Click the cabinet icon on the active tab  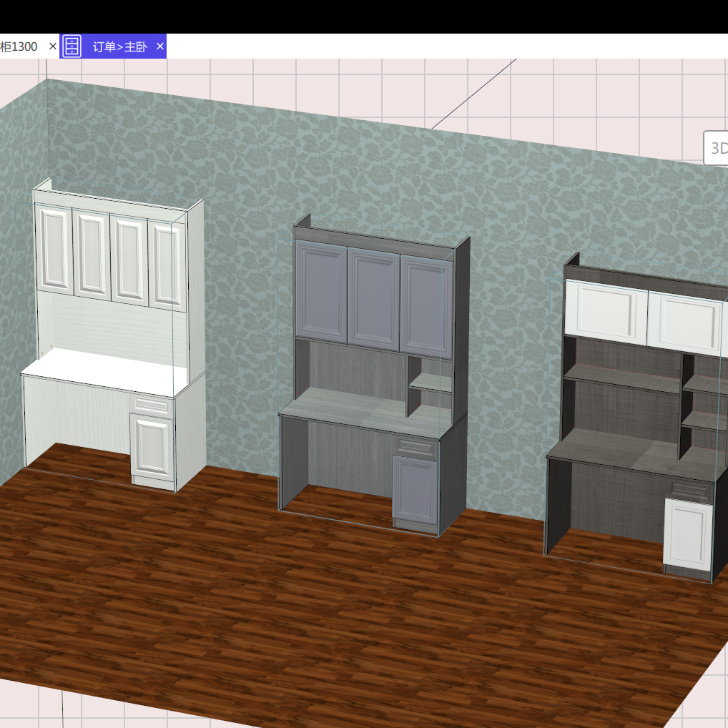tap(72, 46)
